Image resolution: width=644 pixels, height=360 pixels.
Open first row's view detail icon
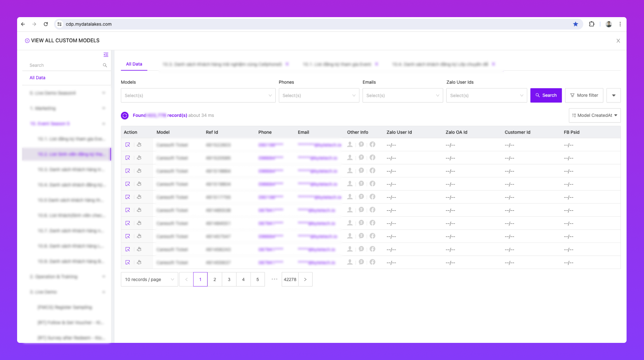(x=127, y=145)
